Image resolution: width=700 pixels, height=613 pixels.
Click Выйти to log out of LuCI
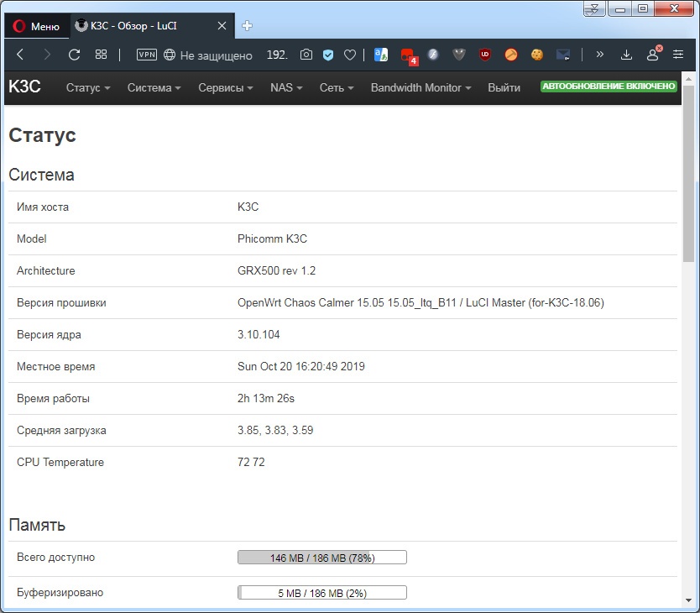click(504, 87)
